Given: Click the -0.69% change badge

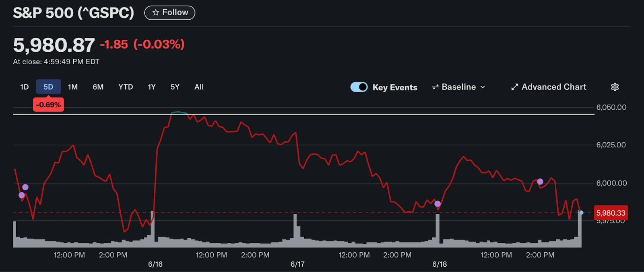Looking at the screenshot, I should pyautogui.click(x=48, y=105).
